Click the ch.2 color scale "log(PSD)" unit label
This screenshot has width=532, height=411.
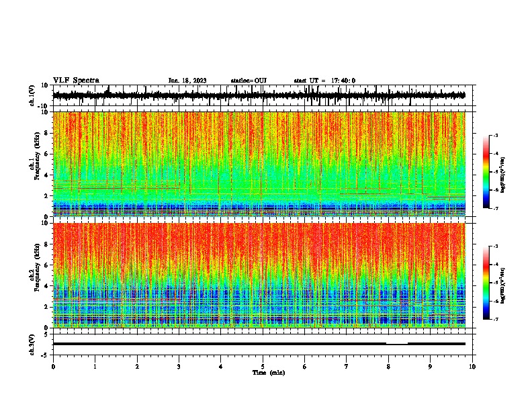coord(502,285)
